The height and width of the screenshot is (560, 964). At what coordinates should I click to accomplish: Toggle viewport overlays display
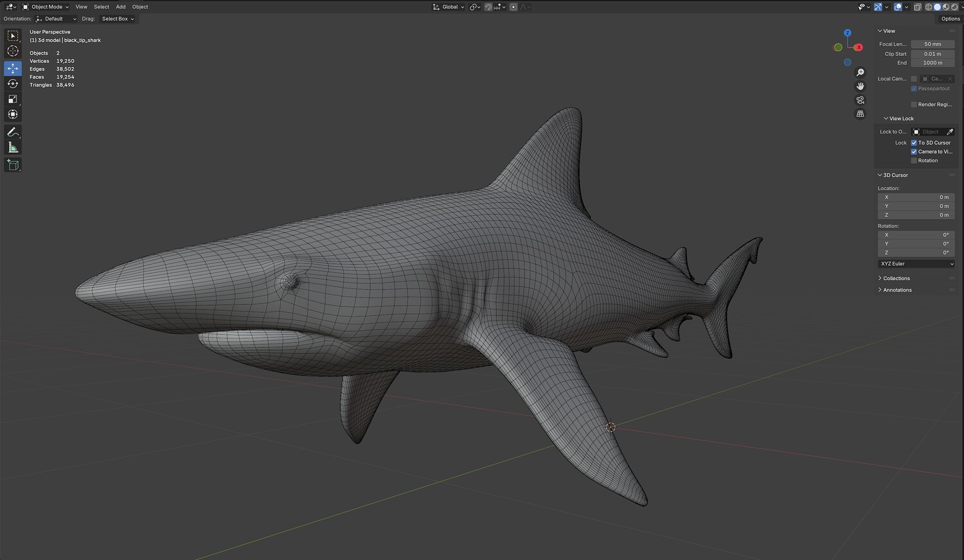pyautogui.click(x=898, y=7)
